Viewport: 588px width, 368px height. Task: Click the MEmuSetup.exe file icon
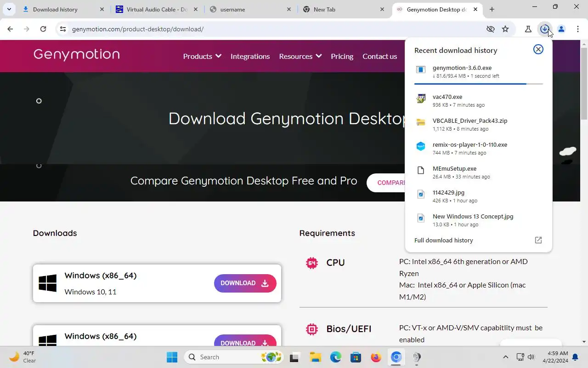coord(420,170)
